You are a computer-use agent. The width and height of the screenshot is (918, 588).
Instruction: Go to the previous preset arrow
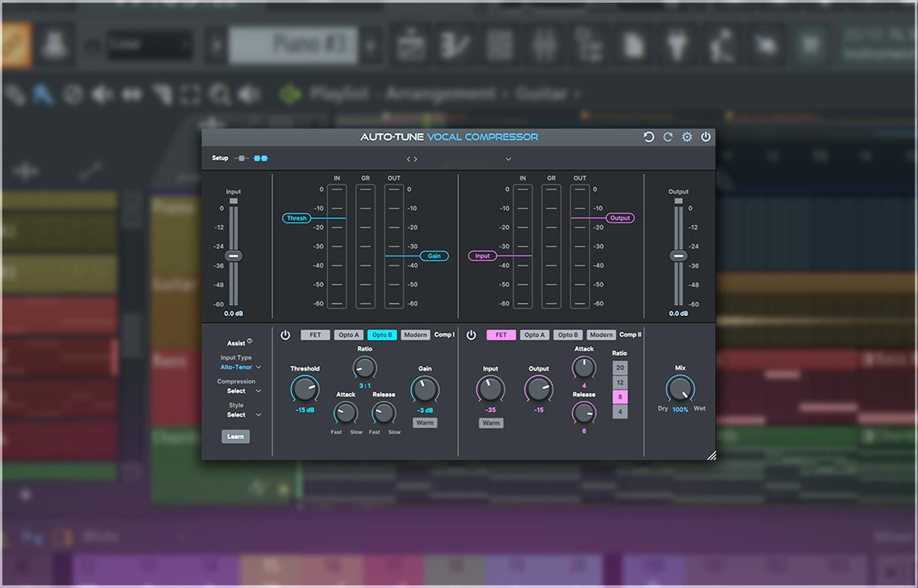(408, 159)
